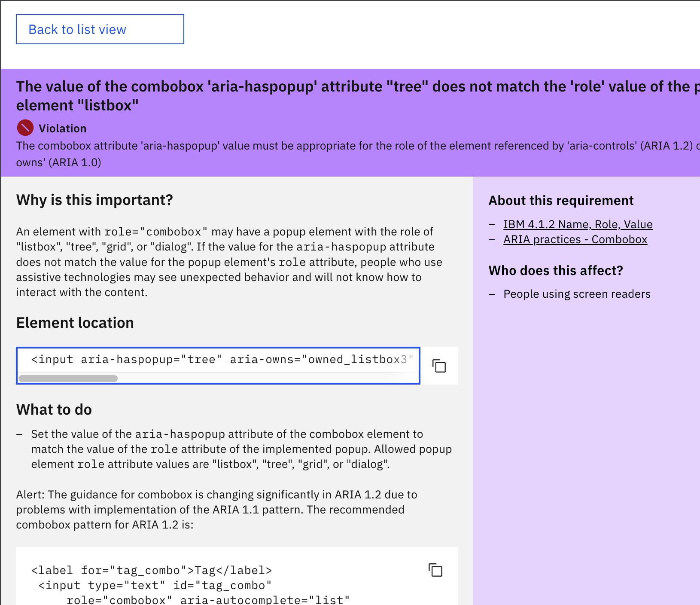Image resolution: width=700 pixels, height=605 pixels.
Task: Click the duplicate-pages copy icon near Element location
Action: pos(439,366)
